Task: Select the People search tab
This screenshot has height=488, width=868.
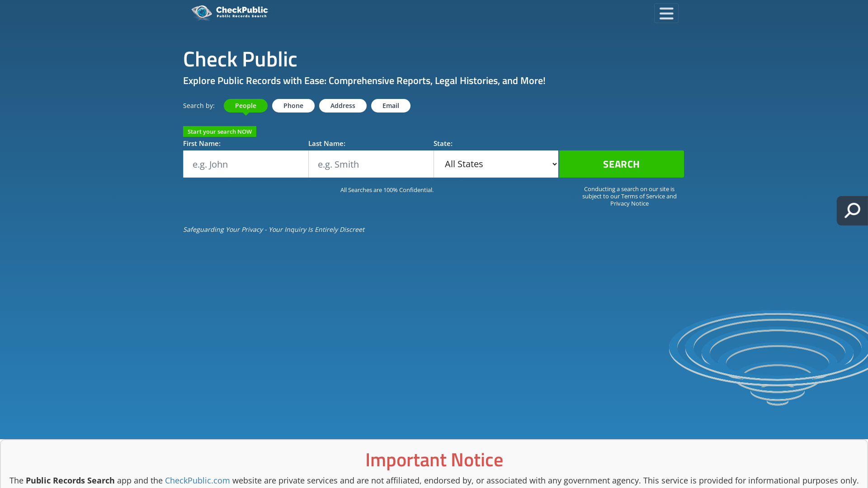Action: (x=245, y=106)
